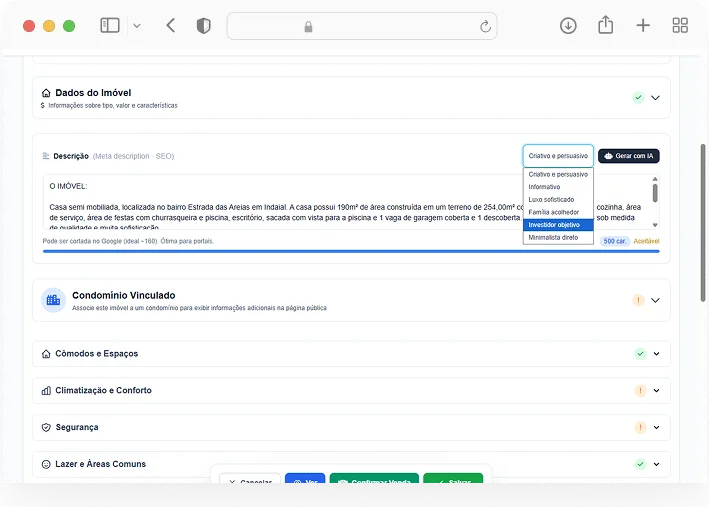Expand the Condomínio Vinculado section chevron

coord(655,300)
